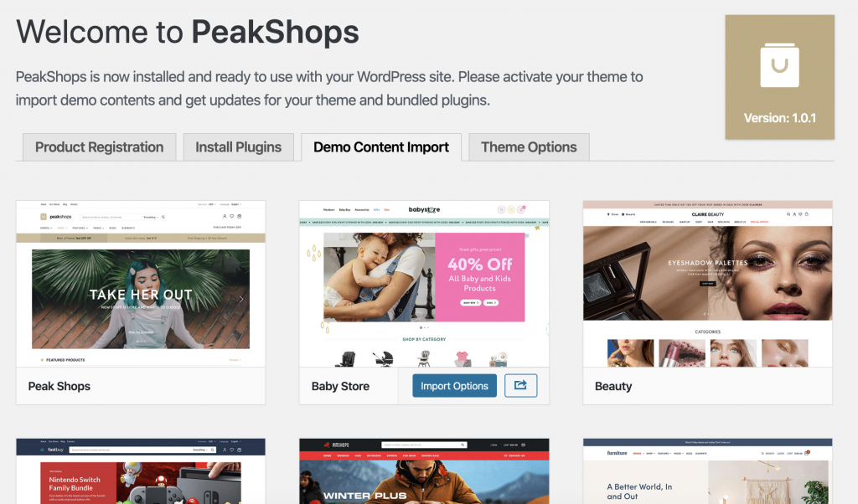This screenshot has width=858, height=504.
Task: Click the stroller category icon in Baby Store preview
Action: pyautogui.click(x=384, y=358)
